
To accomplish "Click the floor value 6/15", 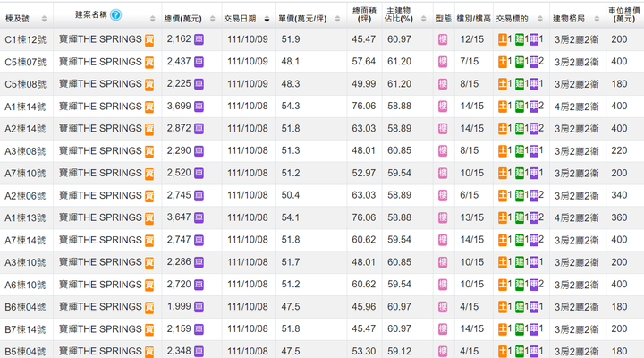I will click(470, 195).
